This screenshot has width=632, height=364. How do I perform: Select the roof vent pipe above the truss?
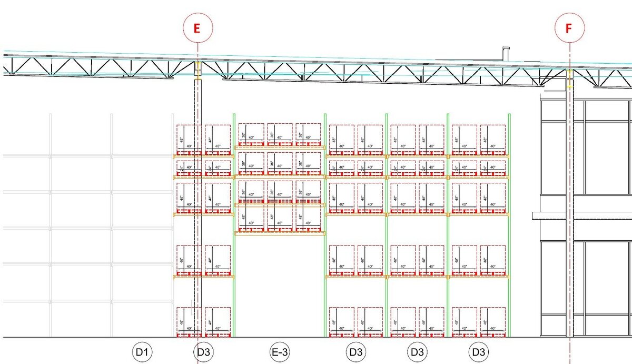tap(506, 54)
